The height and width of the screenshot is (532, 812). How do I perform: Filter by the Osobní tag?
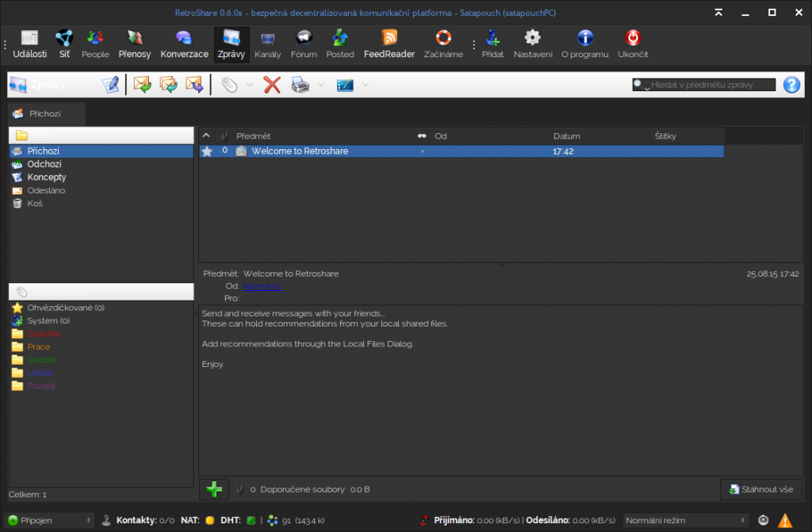pyautogui.click(x=101, y=359)
